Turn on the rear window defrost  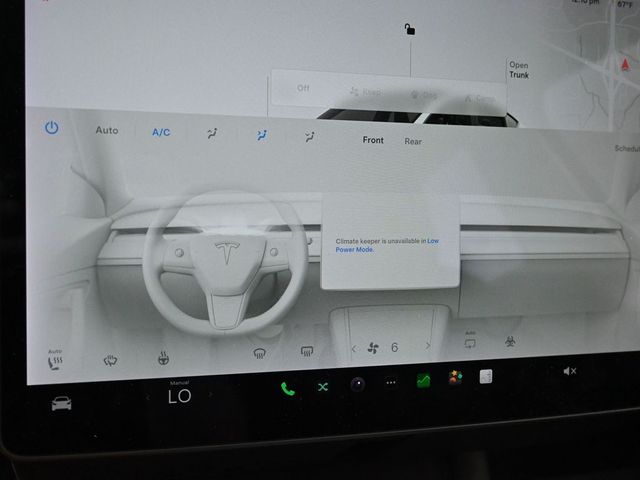coord(307,351)
